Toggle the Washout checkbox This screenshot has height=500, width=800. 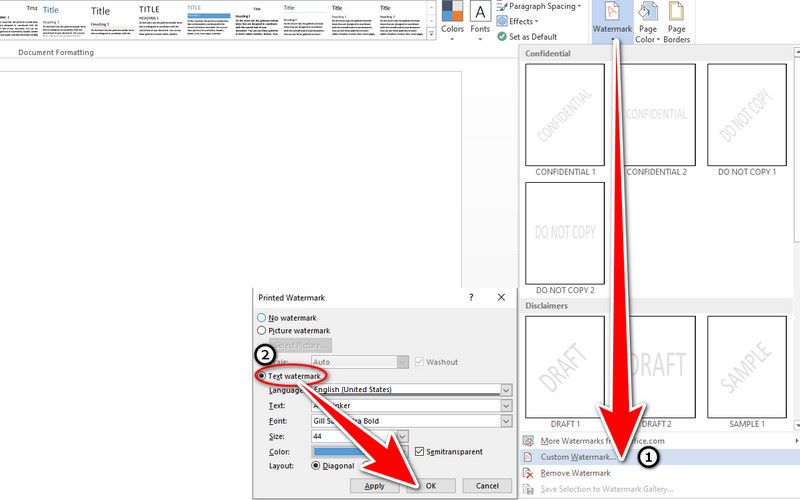(419, 362)
